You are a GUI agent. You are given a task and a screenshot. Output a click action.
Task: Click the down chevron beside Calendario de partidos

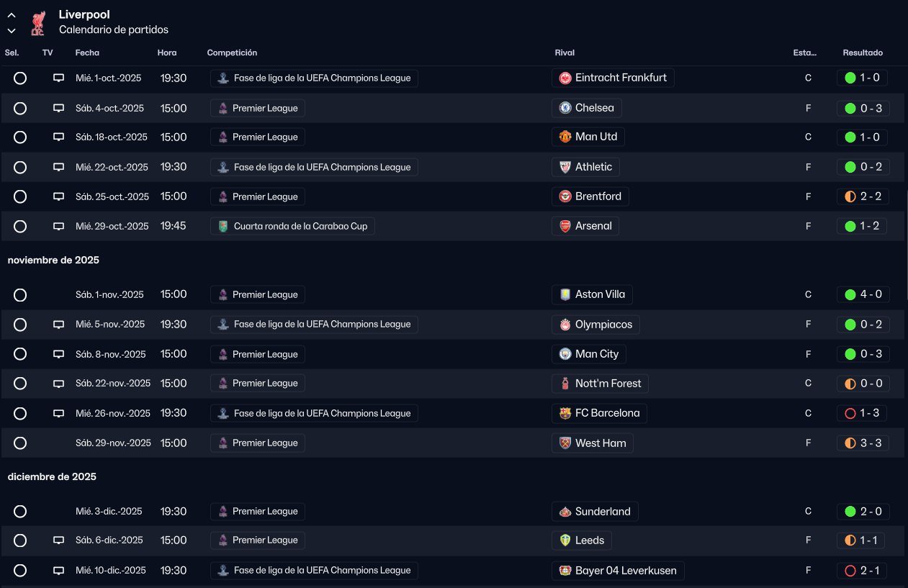12,30
